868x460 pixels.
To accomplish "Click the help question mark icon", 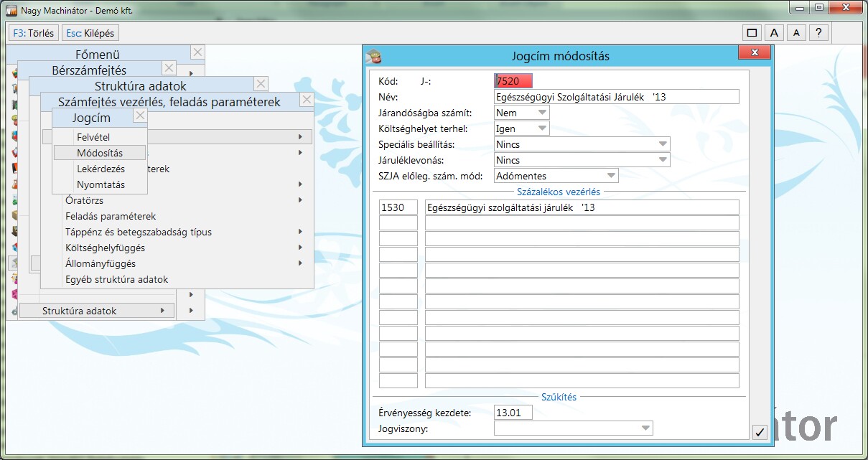I will [x=818, y=32].
